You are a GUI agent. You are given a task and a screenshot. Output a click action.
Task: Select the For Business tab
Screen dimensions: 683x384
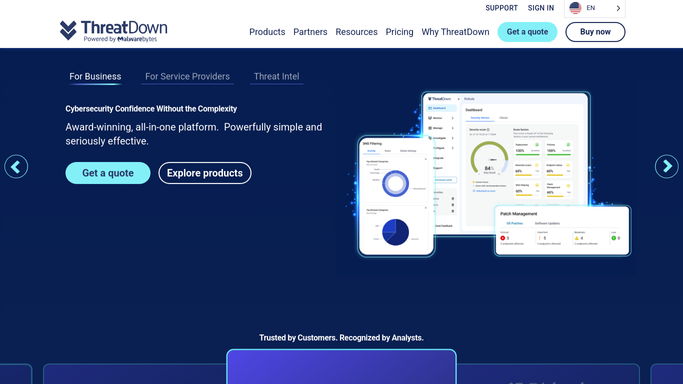[95, 77]
